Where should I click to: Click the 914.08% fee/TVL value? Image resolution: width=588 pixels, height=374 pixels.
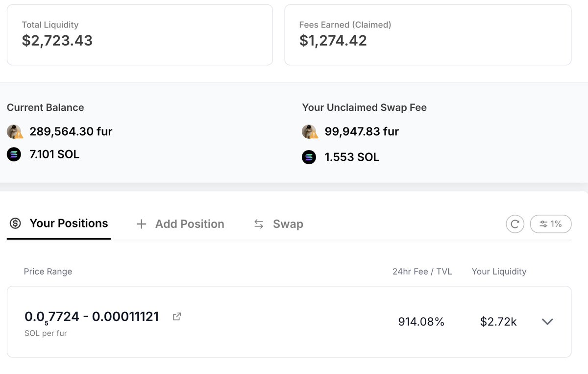(421, 322)
